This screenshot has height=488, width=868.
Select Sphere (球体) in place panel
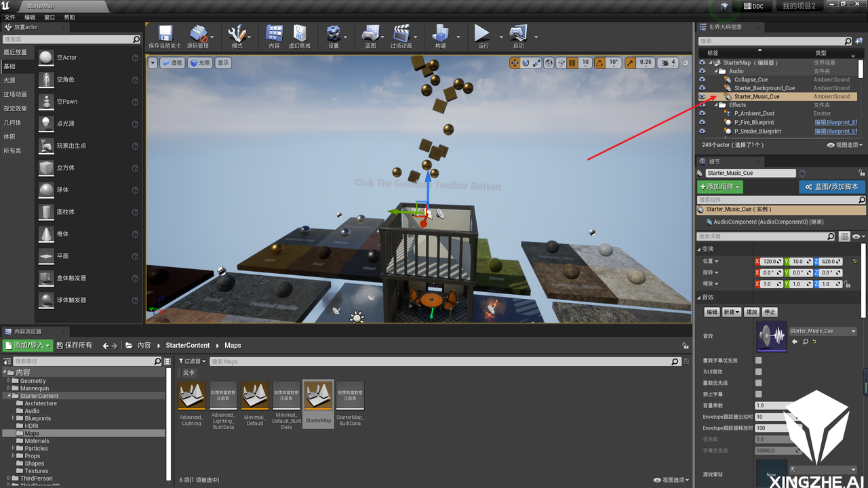(x=90, y=190)
